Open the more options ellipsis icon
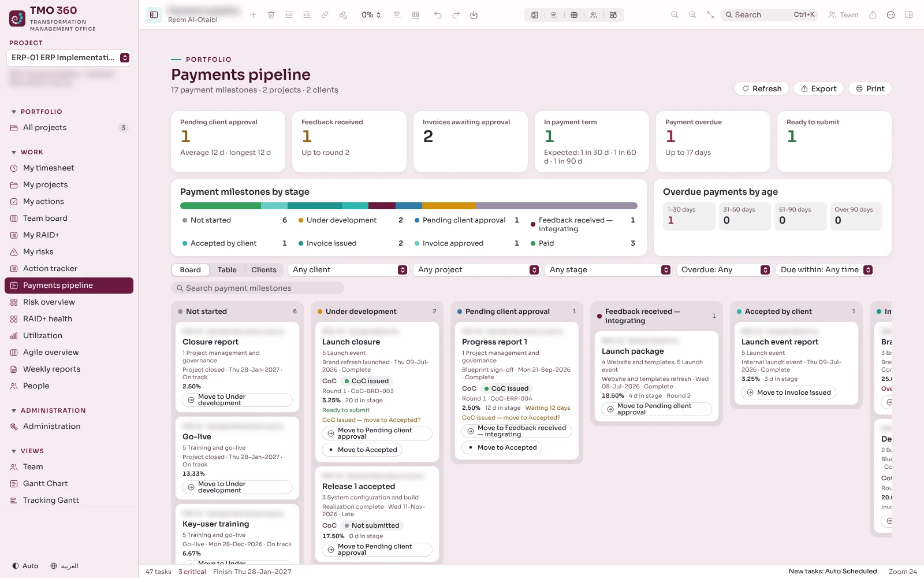This screenshot has height=578, width=924. (891, 15)
